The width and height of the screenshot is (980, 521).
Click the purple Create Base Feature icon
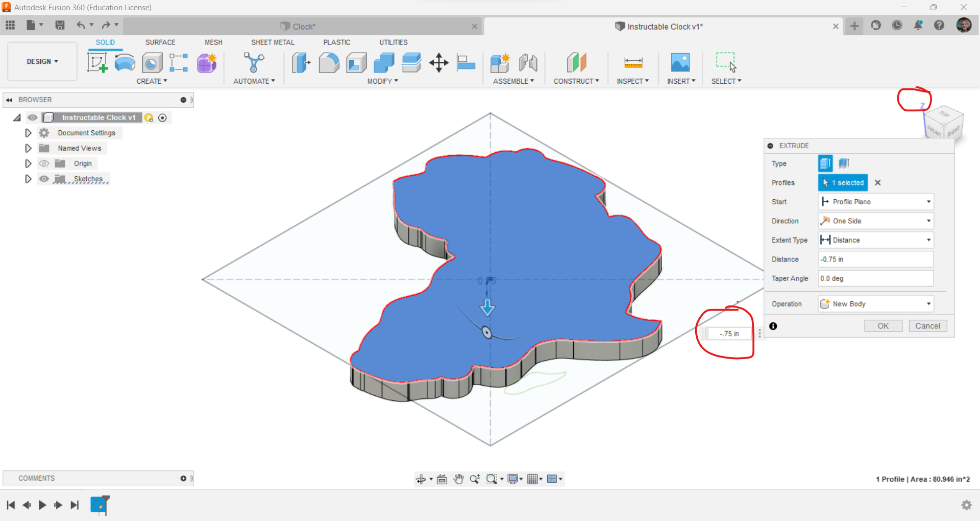pyautogui.click(x=207, y=63)
